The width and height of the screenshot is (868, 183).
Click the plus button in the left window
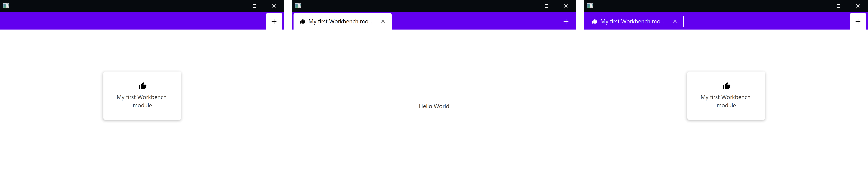tap(274, 21)
